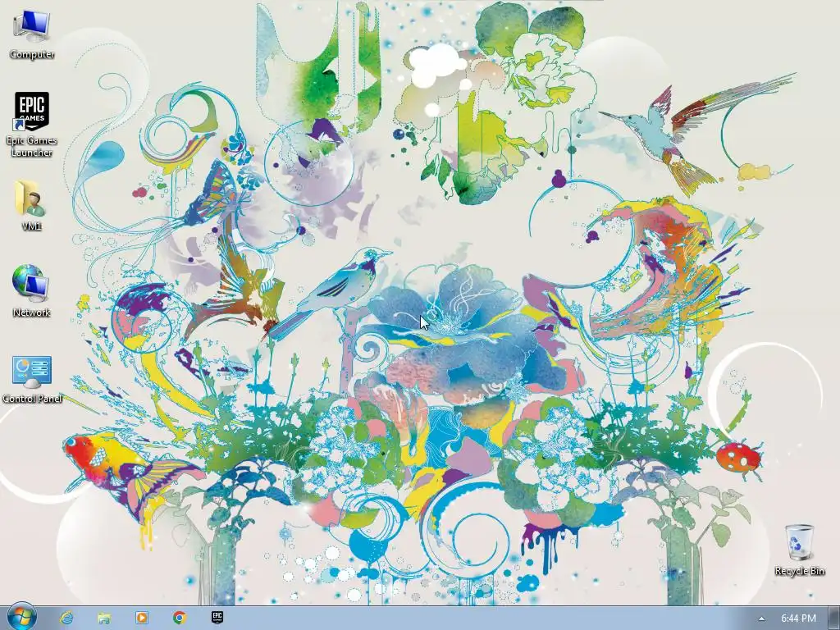840x630 pixels.
Task: Launch Internet Explorer from the taskbar
Action: click(x=66, y=618)
